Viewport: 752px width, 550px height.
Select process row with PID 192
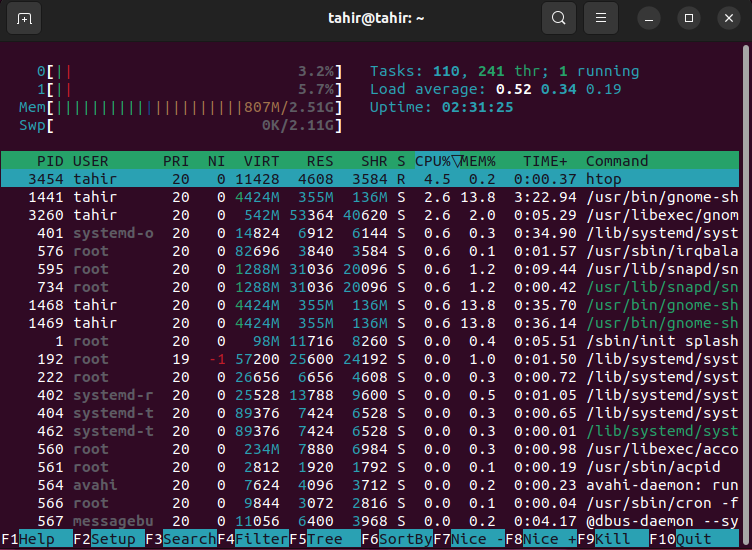coord(370,359)
